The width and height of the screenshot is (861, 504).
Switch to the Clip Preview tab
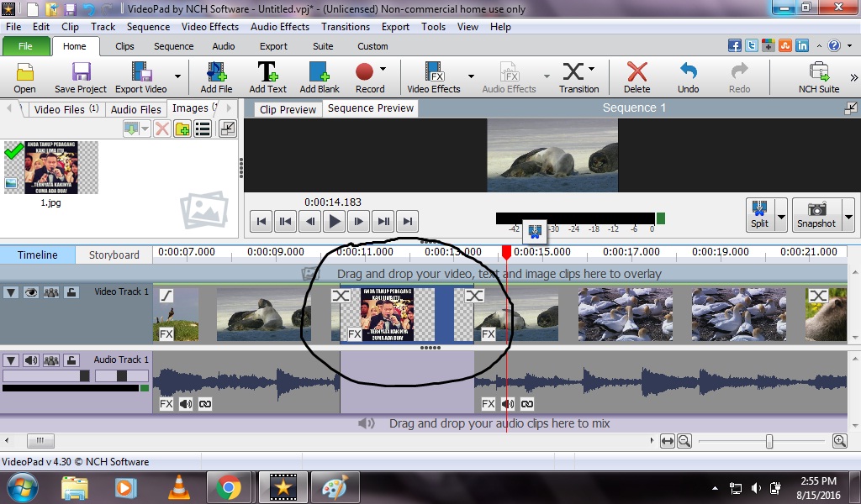point(288,110)
